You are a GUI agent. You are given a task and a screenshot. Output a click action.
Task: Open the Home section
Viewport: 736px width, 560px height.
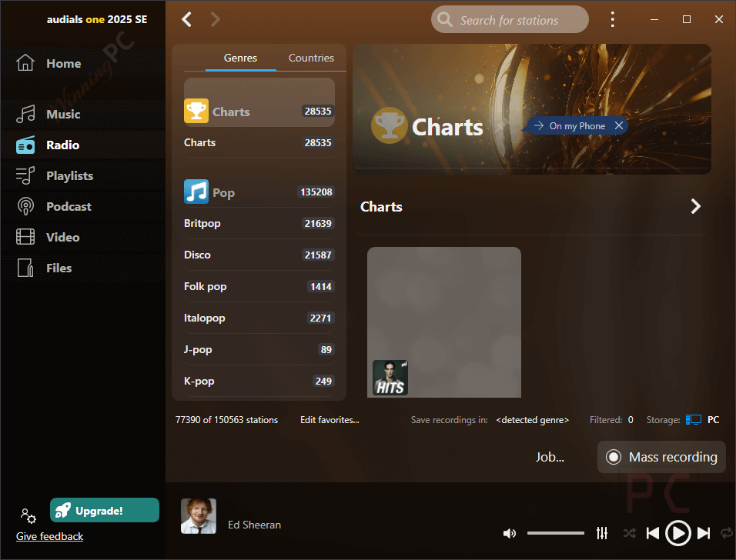(x=82, y=63)
